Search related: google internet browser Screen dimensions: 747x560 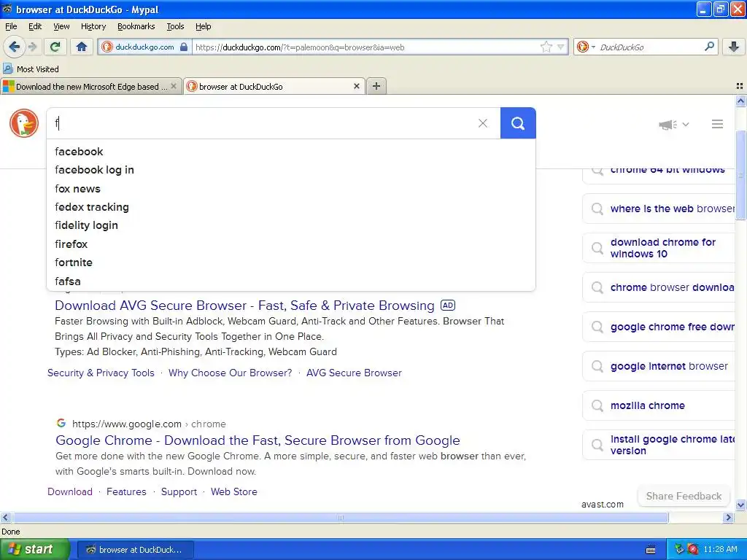point(659,366)
